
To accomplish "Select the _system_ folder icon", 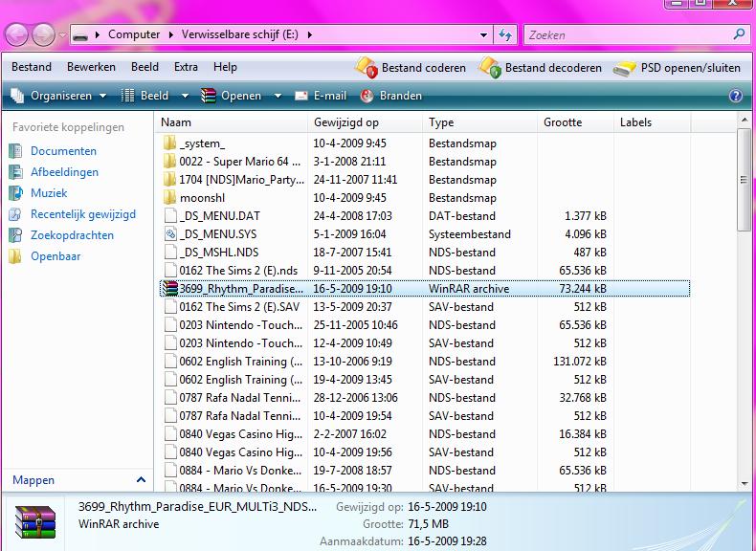I will [x=169, y=143].
